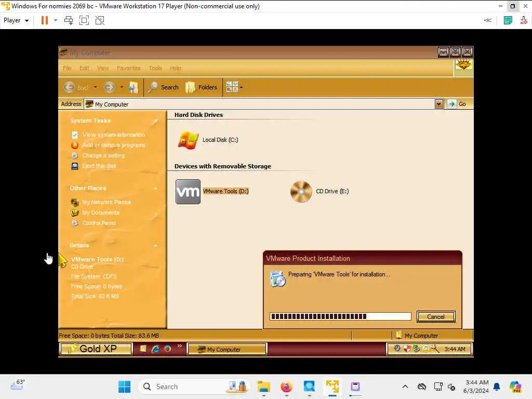Toggle Unity mode icon in VMware toolbar
The width and height of the screenshot is (532, 399).
tap(100, 20)
